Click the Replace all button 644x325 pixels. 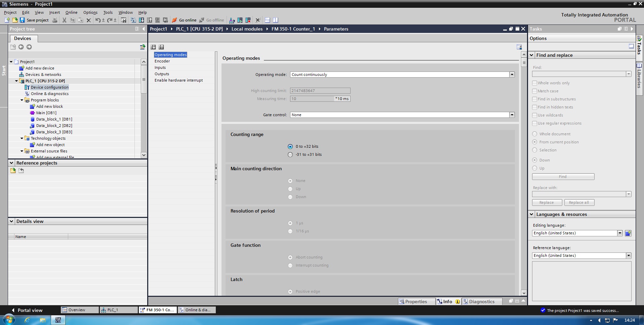click(579, 202)
